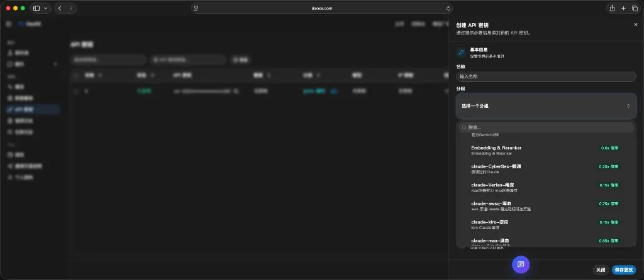The image size is (644, 280).
Task: Click the magnifier icon in the group search
Action: click(x=464, y=127)
